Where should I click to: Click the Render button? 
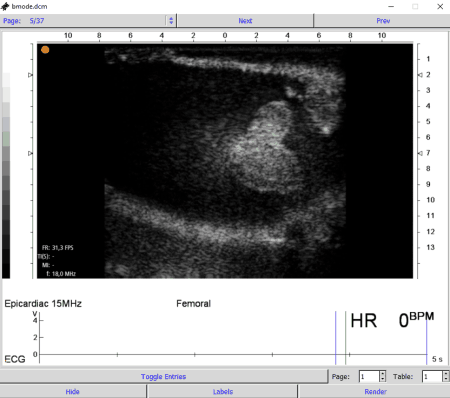click(375, 391)
